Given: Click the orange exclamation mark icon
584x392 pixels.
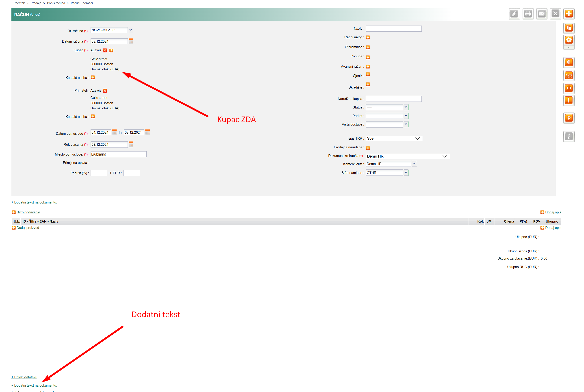Looking at the screenshot, I should [x=569, y=100].
